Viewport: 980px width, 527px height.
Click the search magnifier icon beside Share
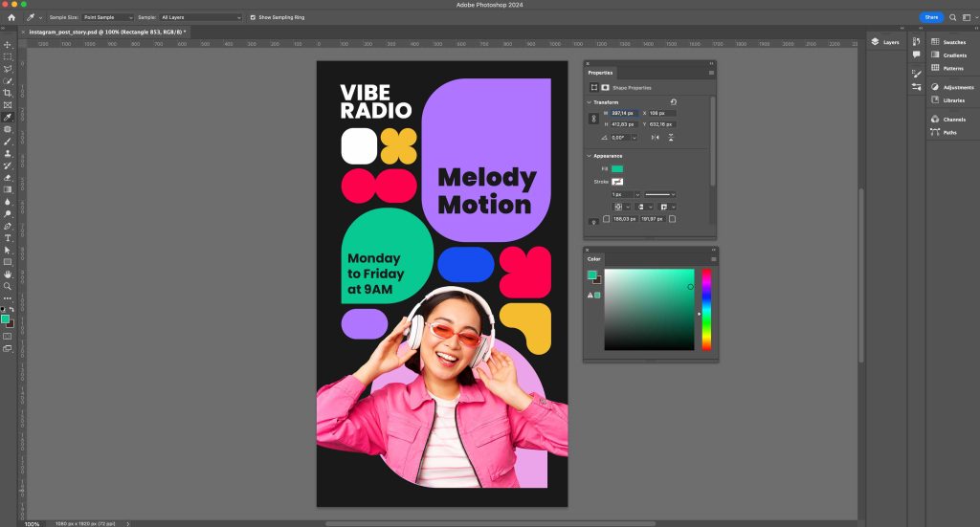953,17
